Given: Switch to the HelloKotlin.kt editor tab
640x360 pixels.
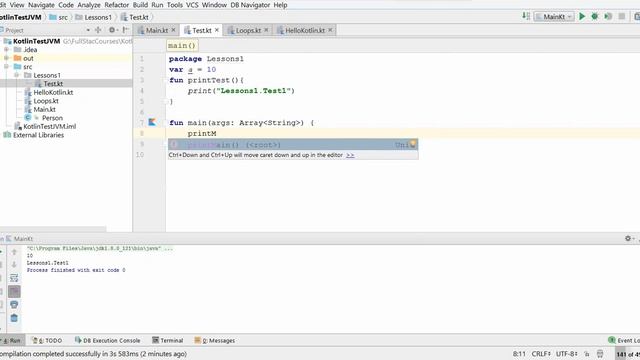Looking at the screenshot, I should 304,30.
